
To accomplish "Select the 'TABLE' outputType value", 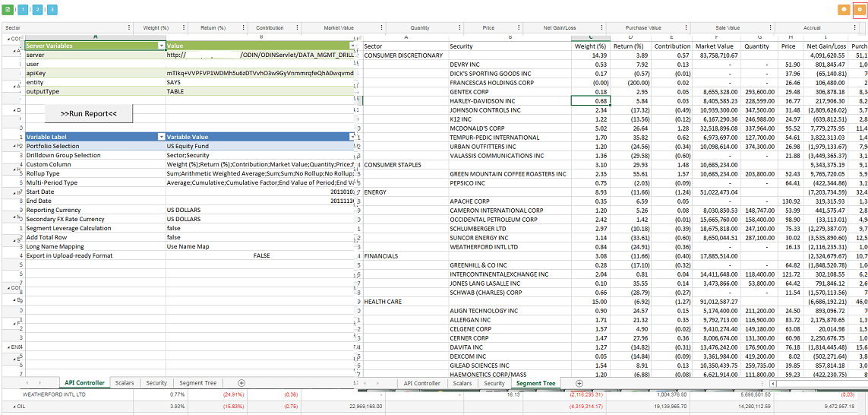I will click(x=260, y=91).
